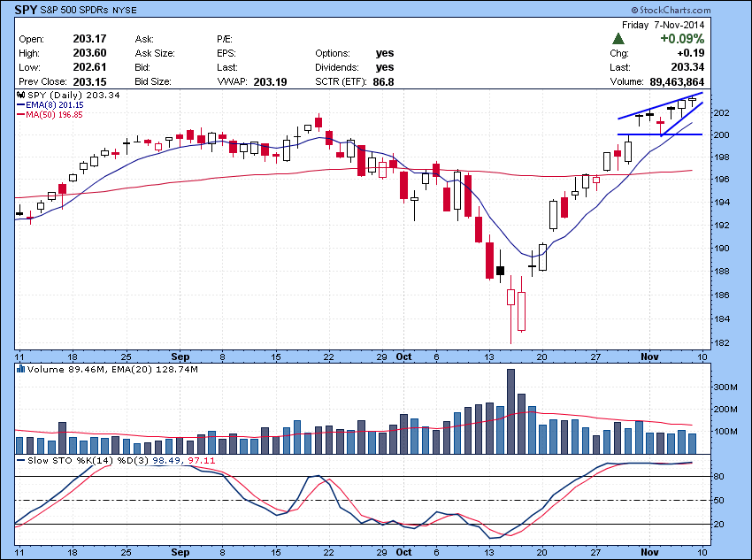Image resolution: width=752 pixels, height=560 pixels.
Task: Click the Ask Size label
Action: coord(155,53)
